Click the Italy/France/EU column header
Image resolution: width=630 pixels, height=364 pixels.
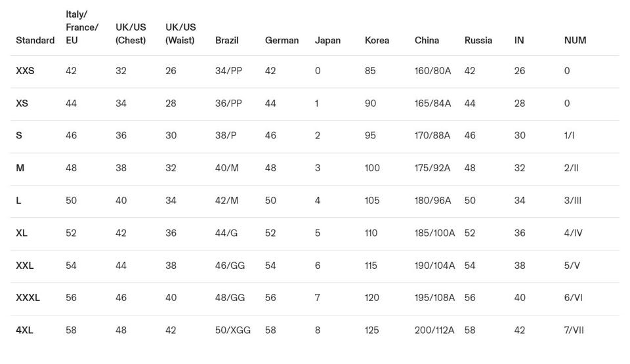(x=82, y=28)
